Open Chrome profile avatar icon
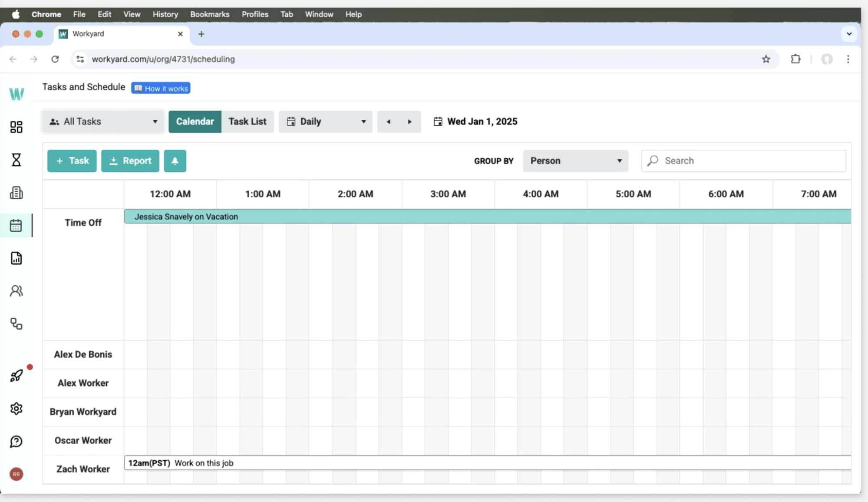The height and width of the screenshot is (502, 868). [x=827, y=59]
